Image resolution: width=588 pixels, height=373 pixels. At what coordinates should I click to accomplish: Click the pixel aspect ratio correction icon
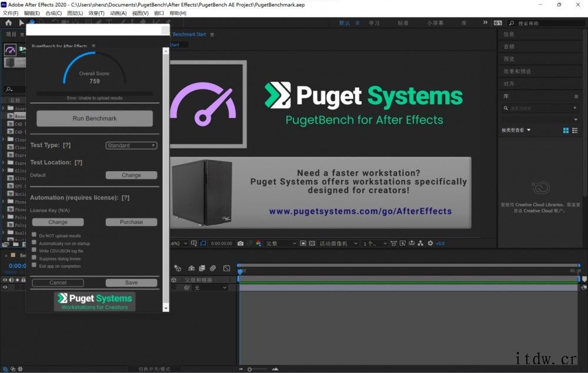393,244
